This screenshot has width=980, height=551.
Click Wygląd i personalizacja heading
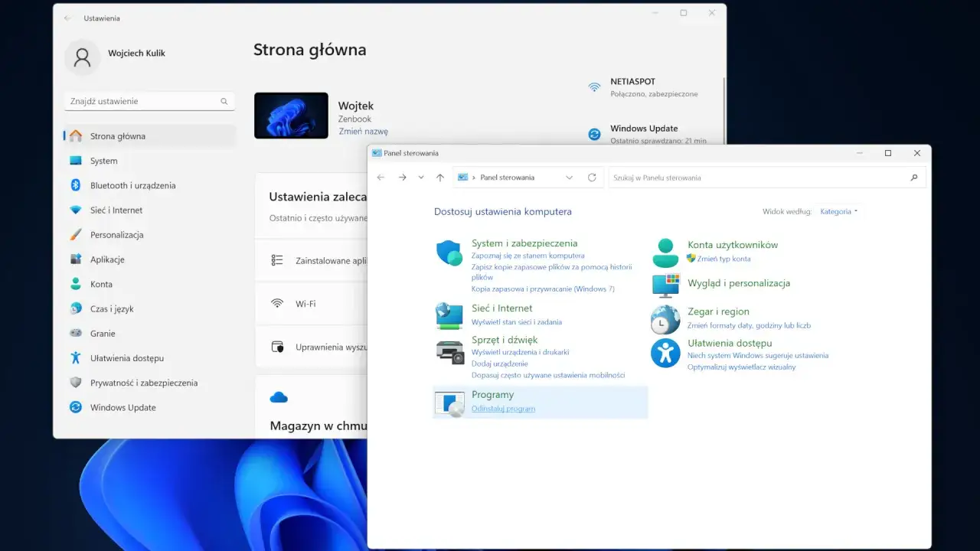739,283
